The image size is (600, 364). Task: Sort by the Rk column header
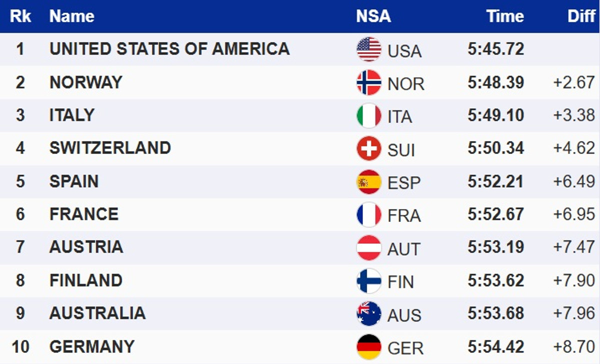tap(20, 16)
